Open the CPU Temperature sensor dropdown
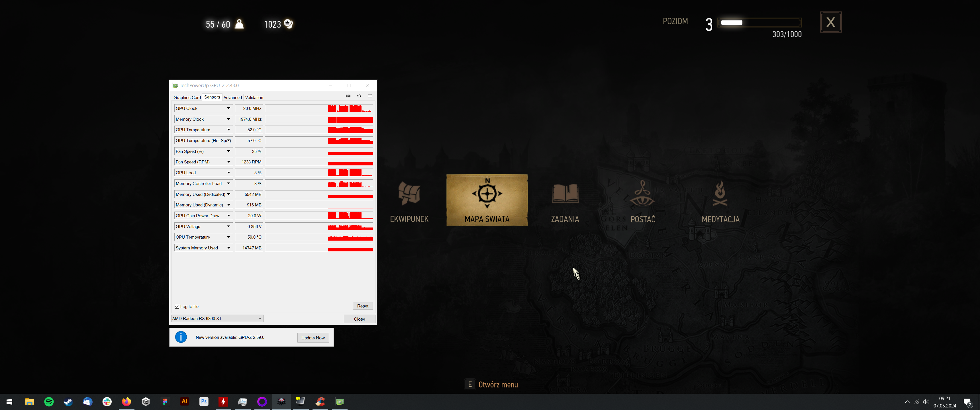980x410 pixels. point(229,237)
